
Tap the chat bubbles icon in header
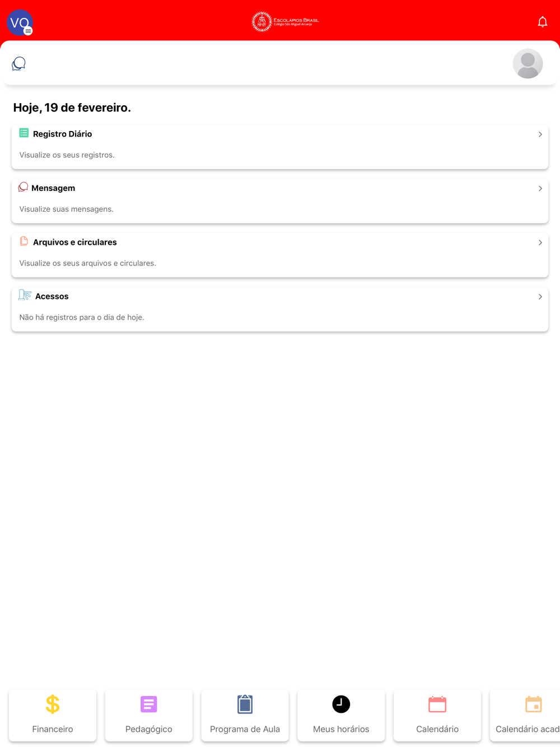(x=18, y=64)
